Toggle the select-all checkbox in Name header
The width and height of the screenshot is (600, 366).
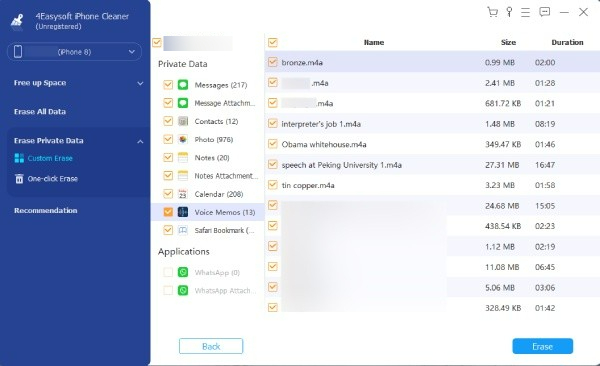click(272, 42)
